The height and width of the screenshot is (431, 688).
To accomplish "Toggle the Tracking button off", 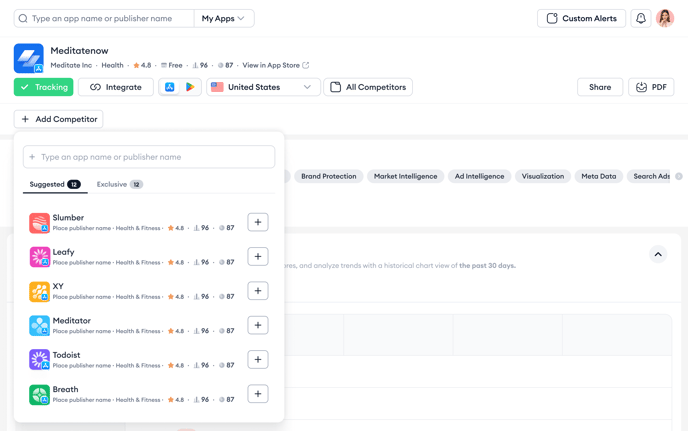I will coord(43,87).
